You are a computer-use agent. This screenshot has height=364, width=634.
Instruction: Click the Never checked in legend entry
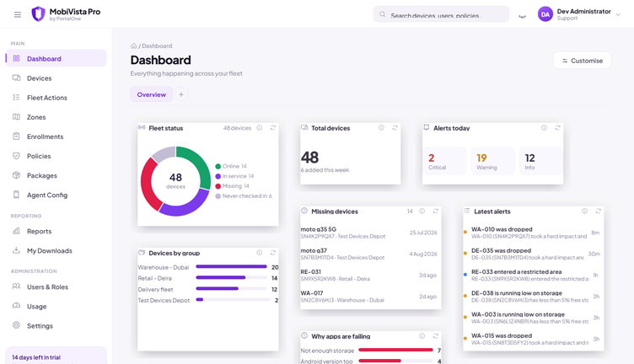click(244, 196)
